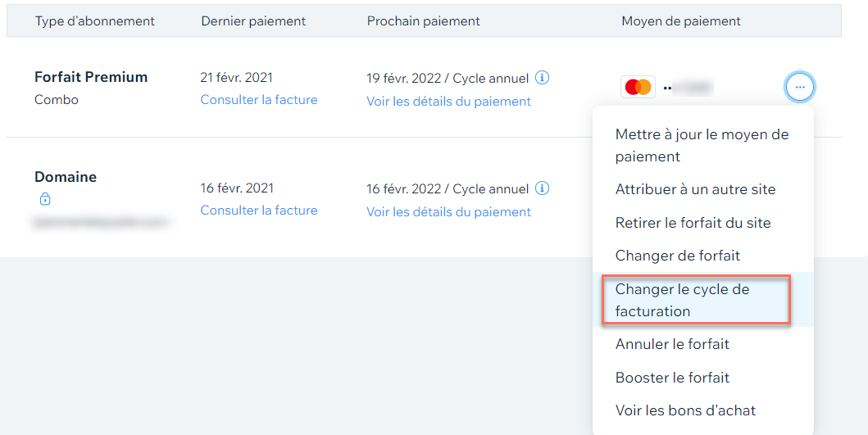View payment details for Forfait Premium
868x435 pixels.
[448, 102]
